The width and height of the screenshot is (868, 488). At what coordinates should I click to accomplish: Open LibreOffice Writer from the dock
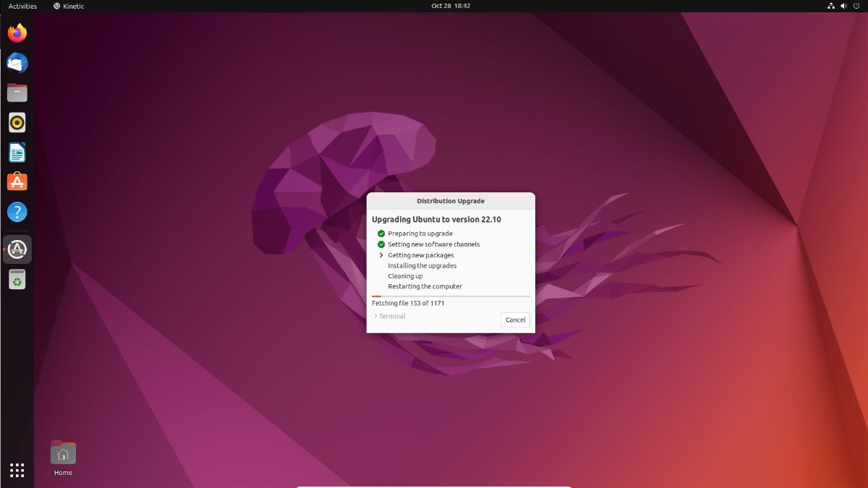(x=17, y=153)
